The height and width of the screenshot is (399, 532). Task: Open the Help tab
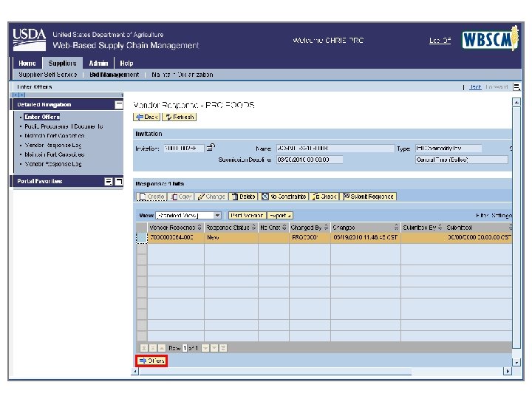tap(126, 63)
